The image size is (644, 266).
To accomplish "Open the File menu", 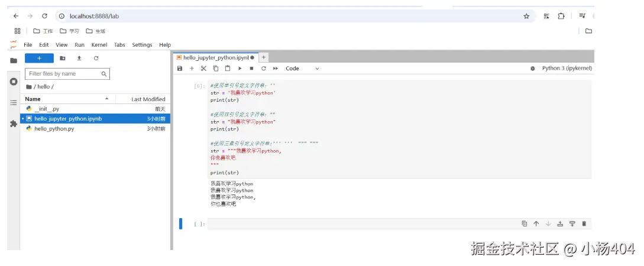I will [28, 45].
